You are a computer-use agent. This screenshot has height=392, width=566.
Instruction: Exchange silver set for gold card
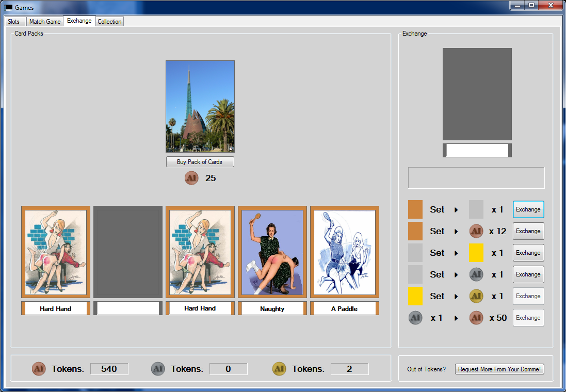tap(528, 253)
